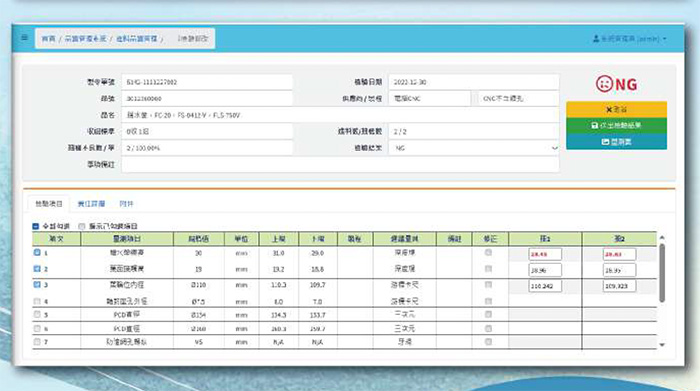Select the first active tab above the table

49,204
